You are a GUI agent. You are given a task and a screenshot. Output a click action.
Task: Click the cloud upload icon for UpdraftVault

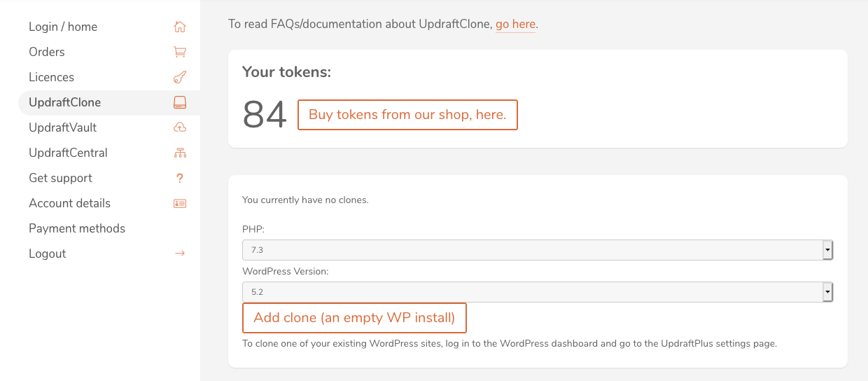pyautogui.click(x=180, y=127)
